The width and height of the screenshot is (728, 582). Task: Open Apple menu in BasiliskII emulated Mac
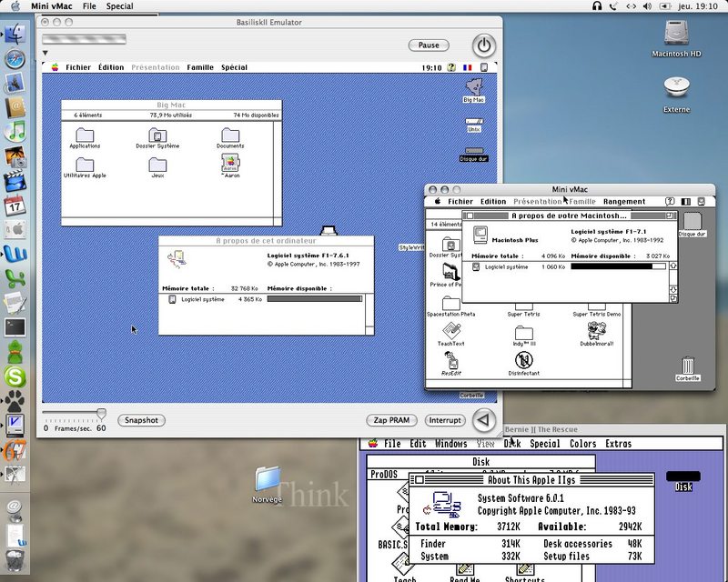pos(55,67)
